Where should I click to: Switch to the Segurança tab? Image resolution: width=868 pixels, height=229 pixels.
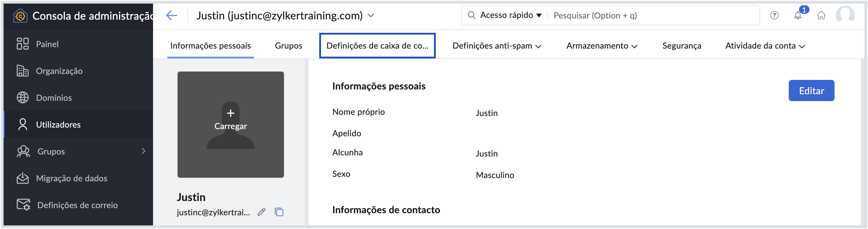click(x=682, y=46)
